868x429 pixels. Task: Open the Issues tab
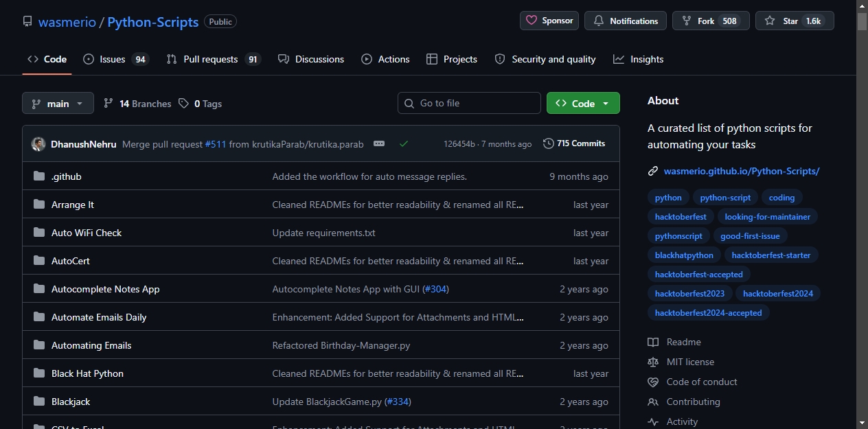coord(115,59)
